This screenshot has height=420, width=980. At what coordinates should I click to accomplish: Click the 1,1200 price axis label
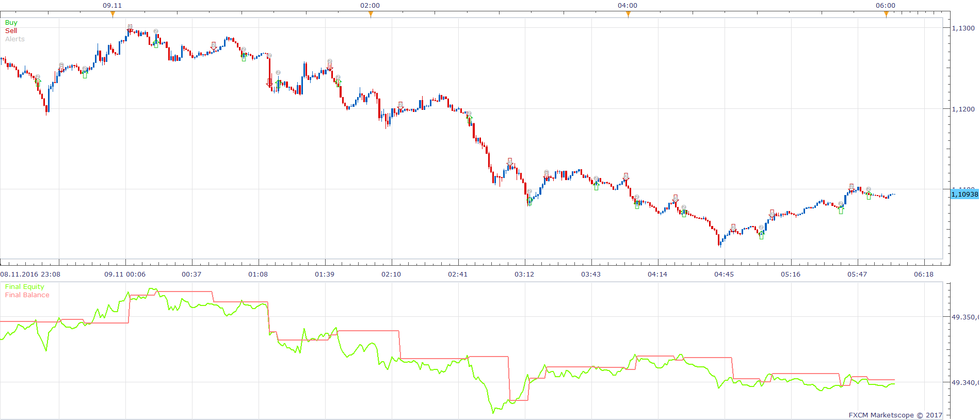click(963, 109)
